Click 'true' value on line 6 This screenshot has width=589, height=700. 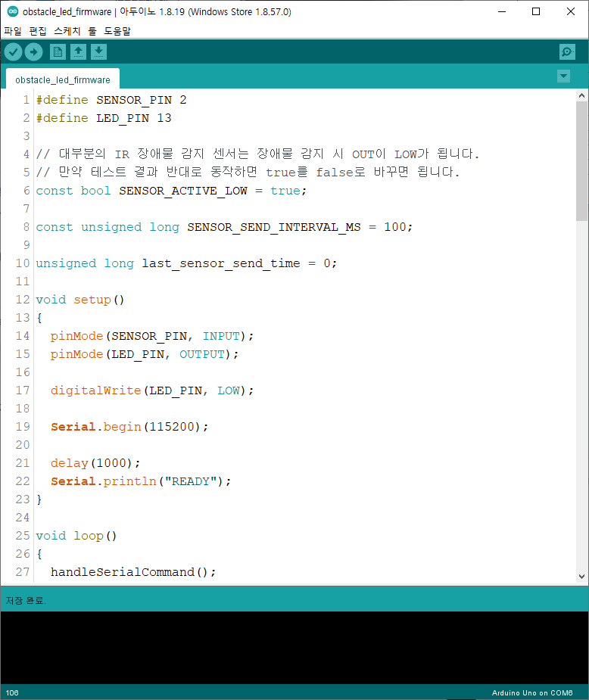[x=285, y=191]
